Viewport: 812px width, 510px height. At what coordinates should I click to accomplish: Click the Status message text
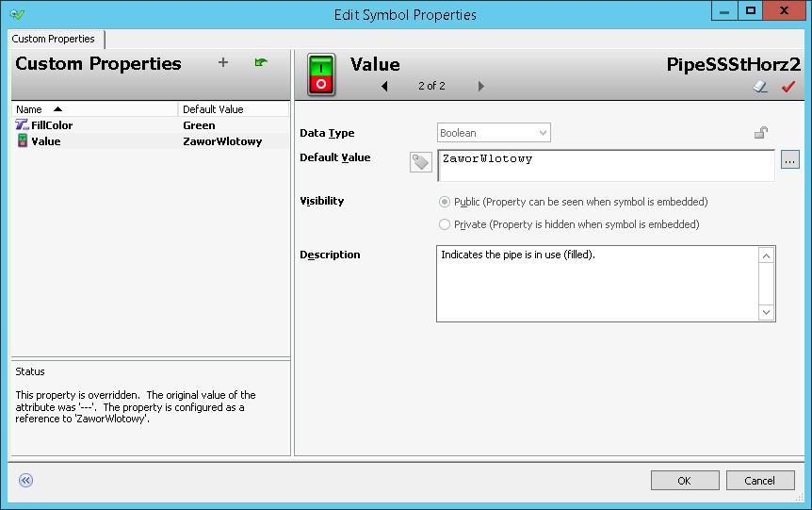135,407
